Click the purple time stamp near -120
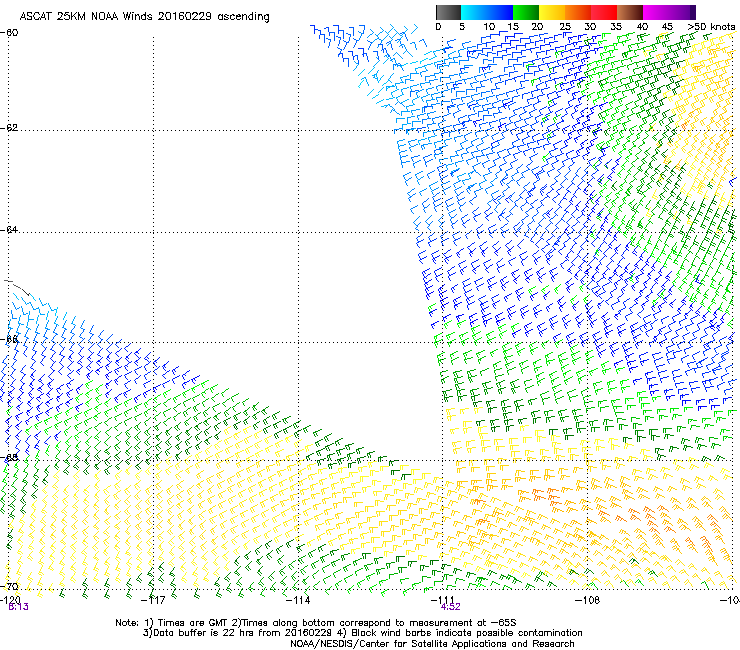740x650 pixels. 18,607
